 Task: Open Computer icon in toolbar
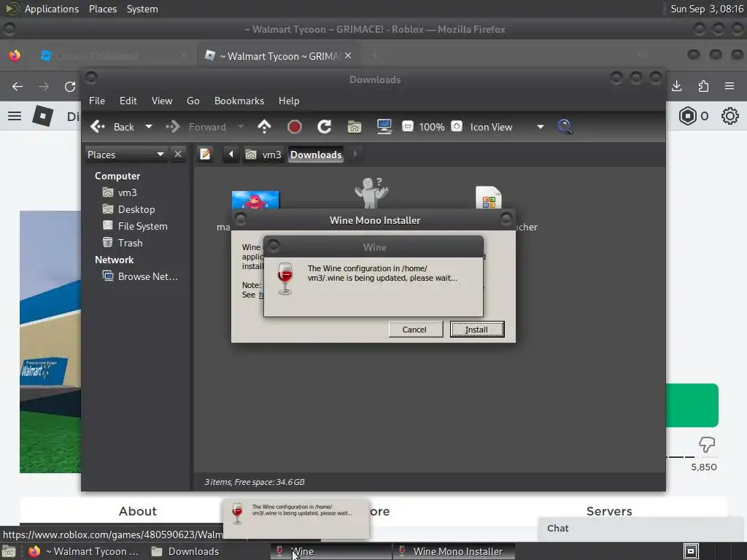tap(384, 127)
